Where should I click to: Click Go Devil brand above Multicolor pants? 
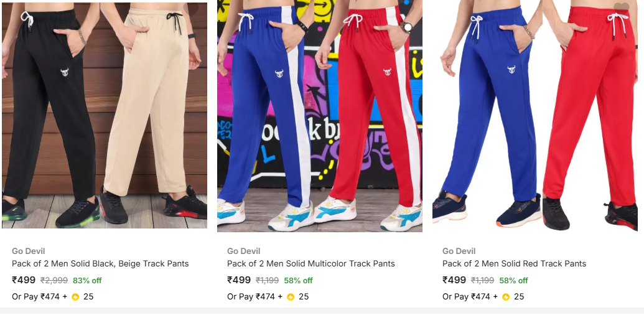point(243,251)
